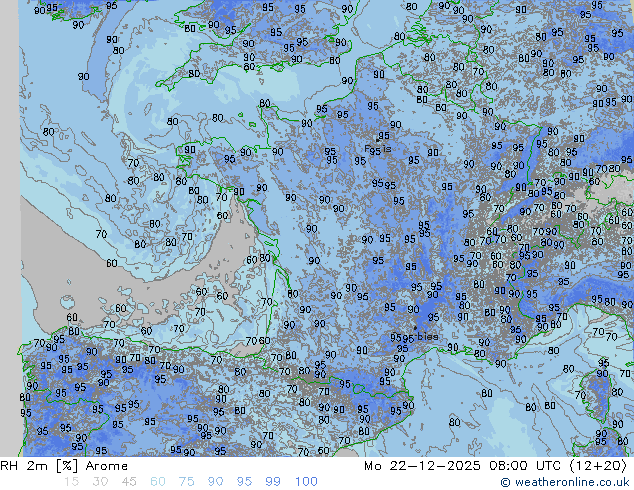634x490 pixels.
Task: Click the 'RH 2m [%] Arome' map title
Action: tap(64, 466)
